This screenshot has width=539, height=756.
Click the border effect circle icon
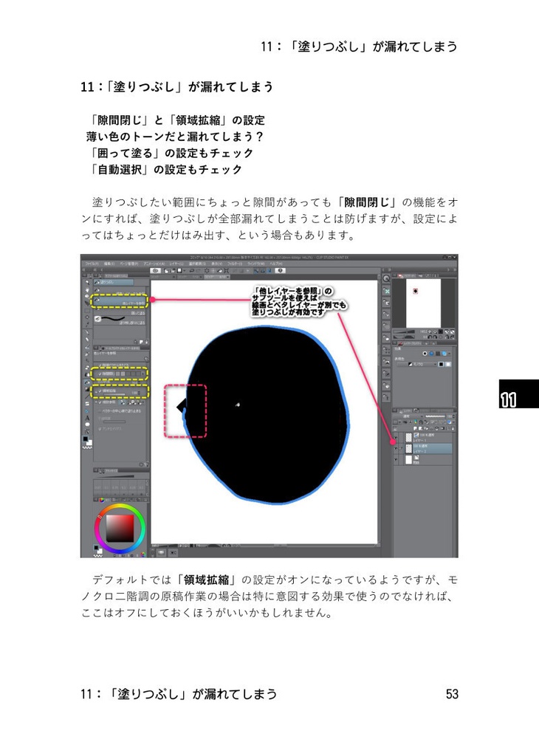(x=425, y=354)
